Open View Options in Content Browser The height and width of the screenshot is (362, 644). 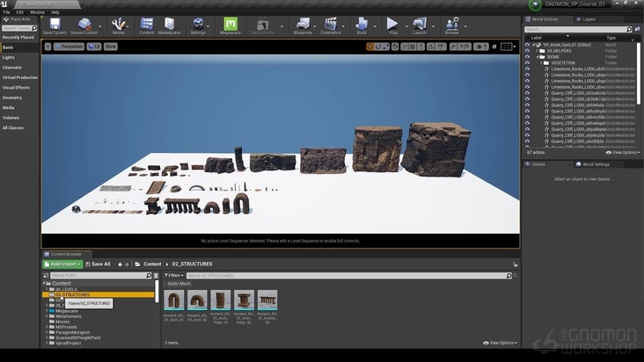pos(500,343)
